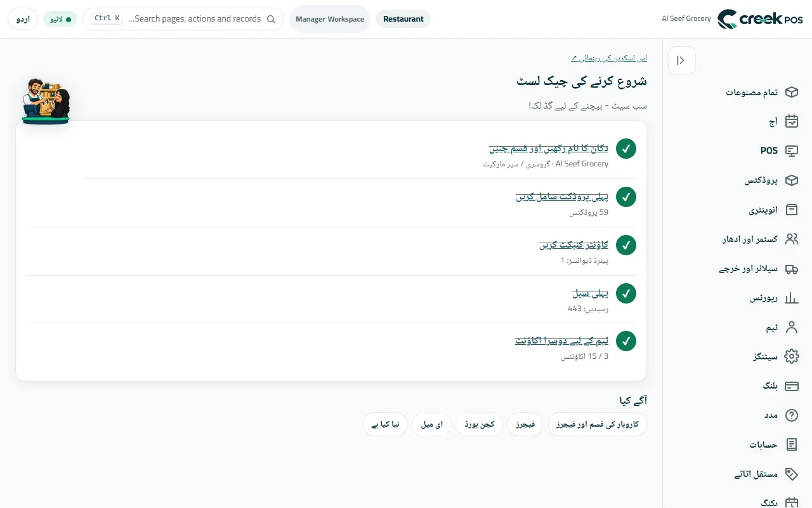Toggle the checkmark for ٹیم کے لیے دوسرا اکاؤنٹ
This screenshot has width=812, height=508.
click(x=626, y=341)
